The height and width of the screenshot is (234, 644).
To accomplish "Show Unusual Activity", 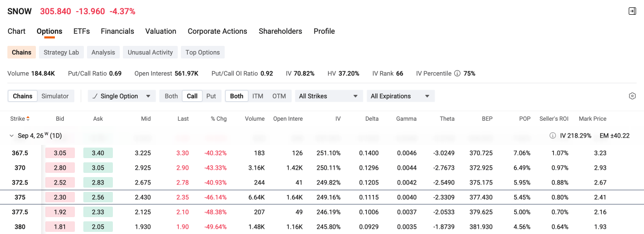I will 150,52.
